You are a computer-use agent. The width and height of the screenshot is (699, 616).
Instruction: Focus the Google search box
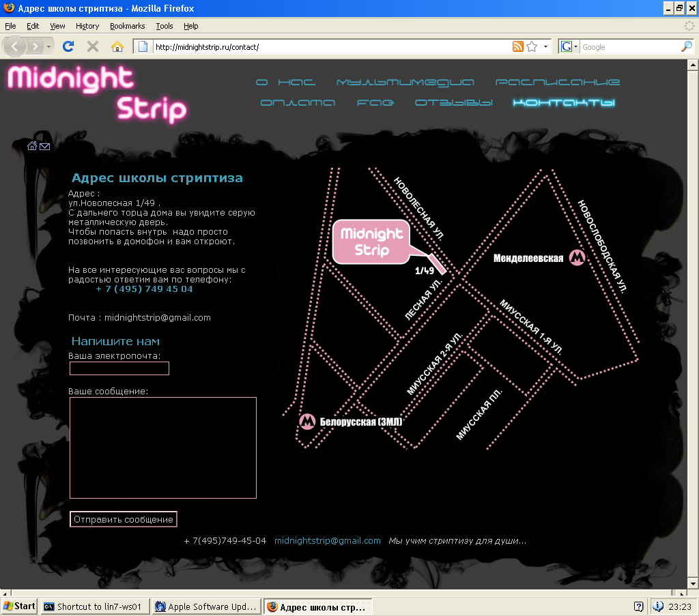click(629, 47)
